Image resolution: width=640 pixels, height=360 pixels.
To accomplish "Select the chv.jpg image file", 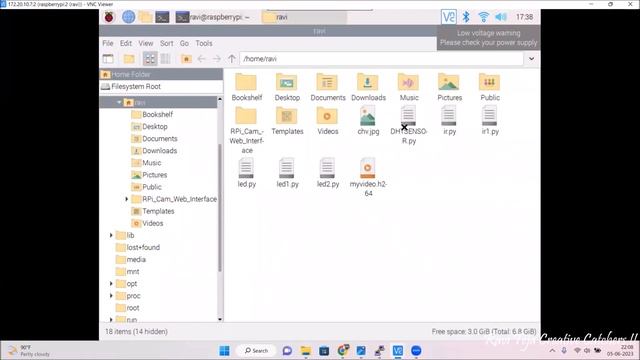I will (368, 121).
